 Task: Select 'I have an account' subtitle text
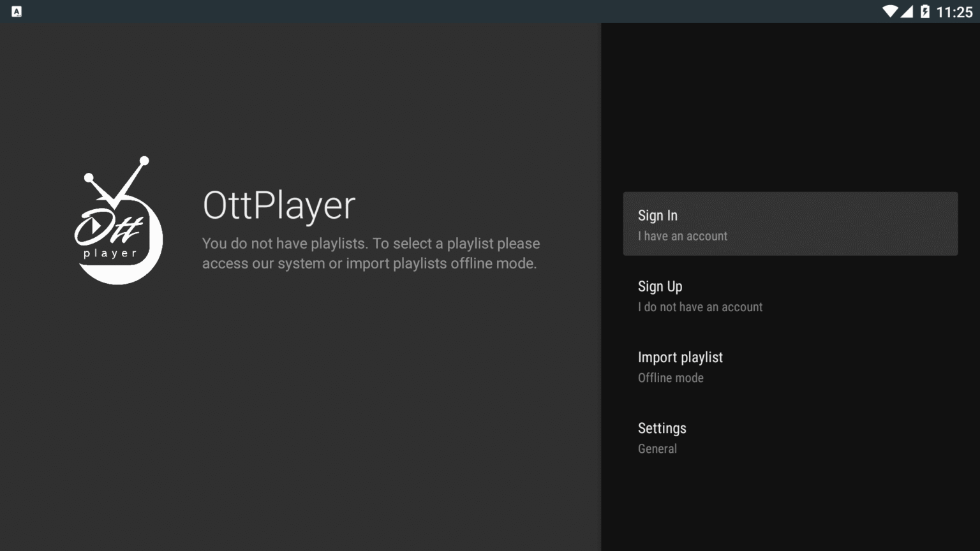click(x=683, y=236)
